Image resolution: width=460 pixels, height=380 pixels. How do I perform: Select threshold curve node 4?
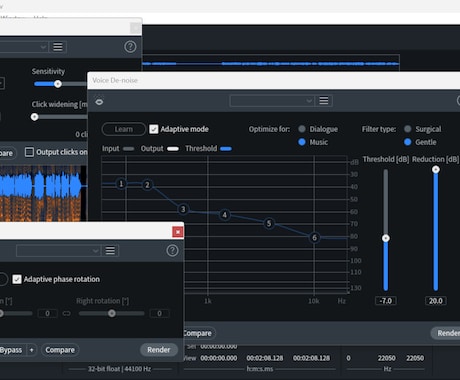click(225, 215)
